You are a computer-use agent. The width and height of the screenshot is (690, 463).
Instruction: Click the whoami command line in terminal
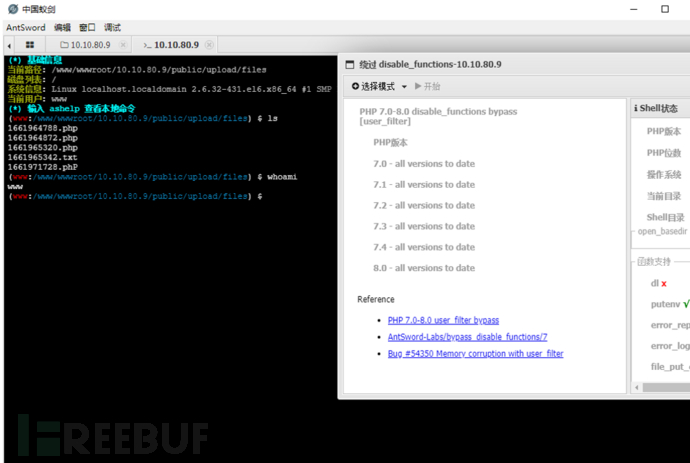(153, 177)
